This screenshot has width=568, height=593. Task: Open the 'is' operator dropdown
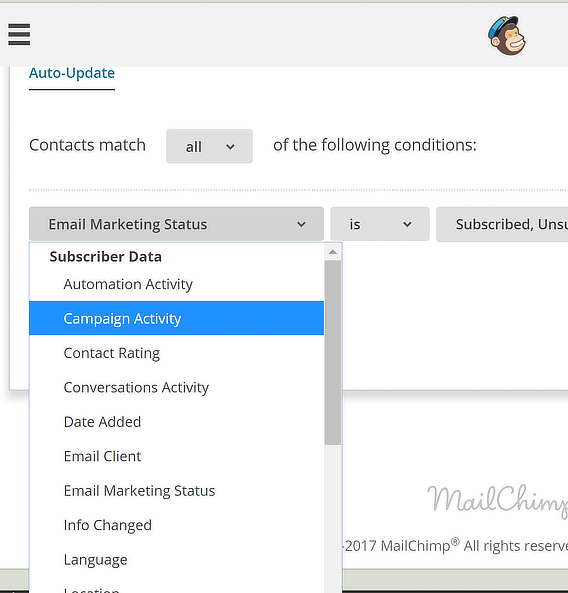click(x=380, y=224)
